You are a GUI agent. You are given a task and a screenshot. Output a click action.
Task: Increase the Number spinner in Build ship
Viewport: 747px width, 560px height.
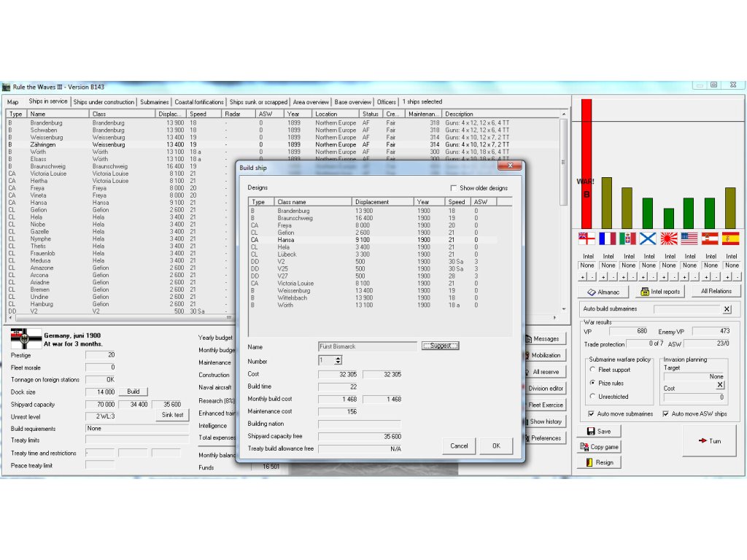(338, 358)
